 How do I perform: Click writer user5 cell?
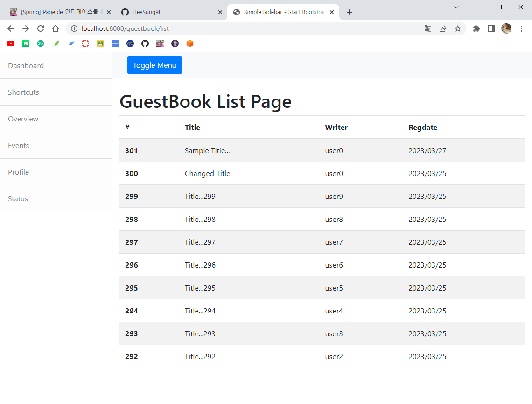(x=334, y=288)
